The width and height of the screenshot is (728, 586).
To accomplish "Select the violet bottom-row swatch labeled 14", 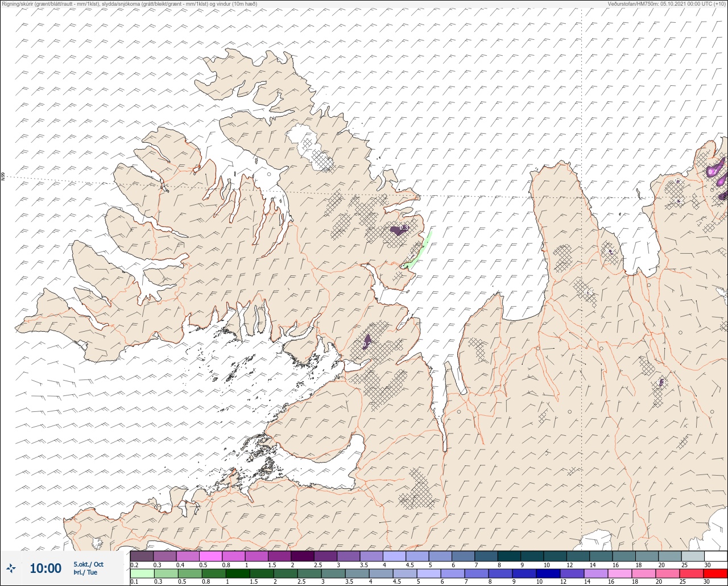I will (595, 573).
